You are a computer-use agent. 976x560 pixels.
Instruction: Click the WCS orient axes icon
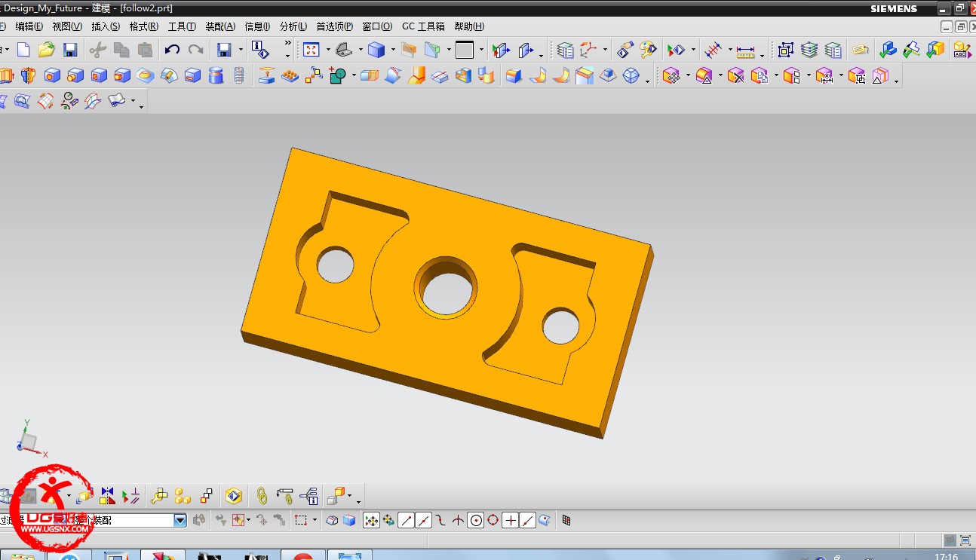588,50
